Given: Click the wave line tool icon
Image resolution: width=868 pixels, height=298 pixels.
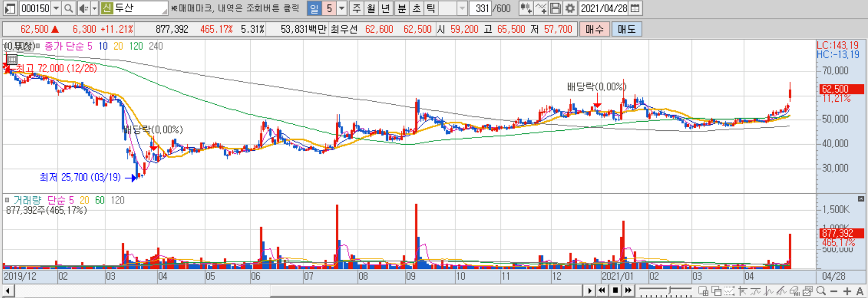Looking at the screenshot, I should coord(755,291).
